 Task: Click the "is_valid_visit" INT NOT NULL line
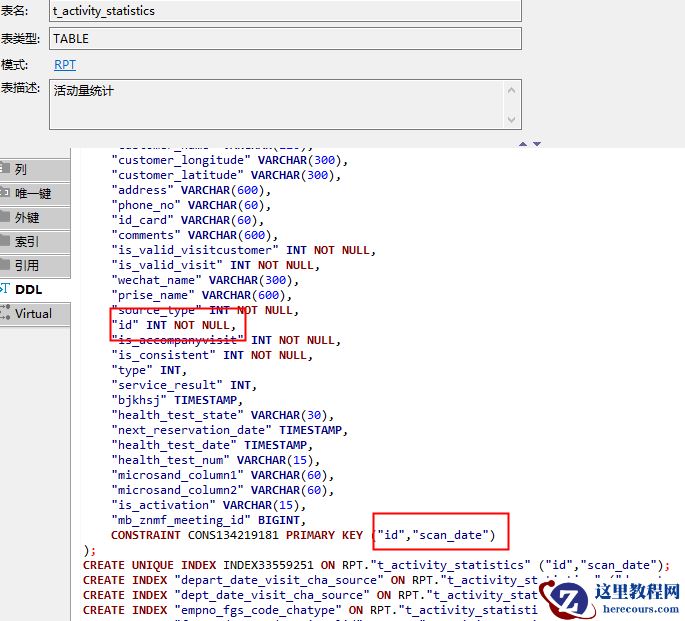tap(216, 265)
